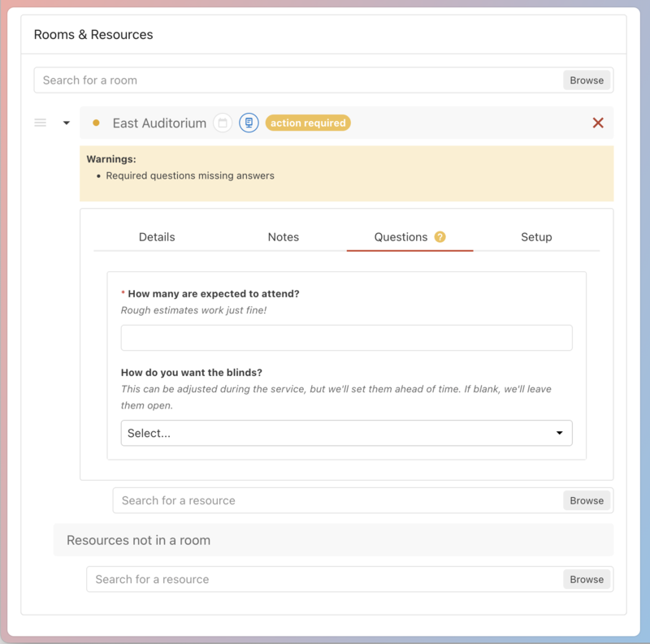Switch to the Details tab

[157, 237]
